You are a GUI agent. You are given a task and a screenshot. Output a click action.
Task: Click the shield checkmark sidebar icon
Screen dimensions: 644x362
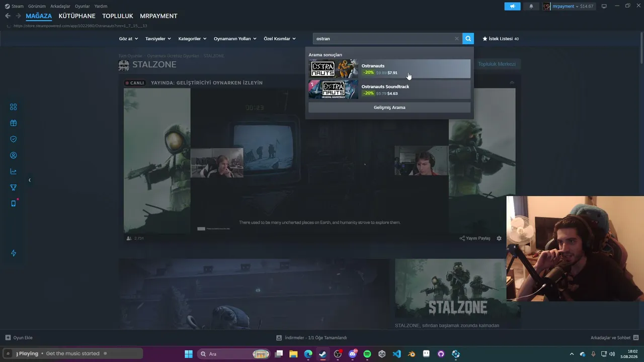point(14,139)
